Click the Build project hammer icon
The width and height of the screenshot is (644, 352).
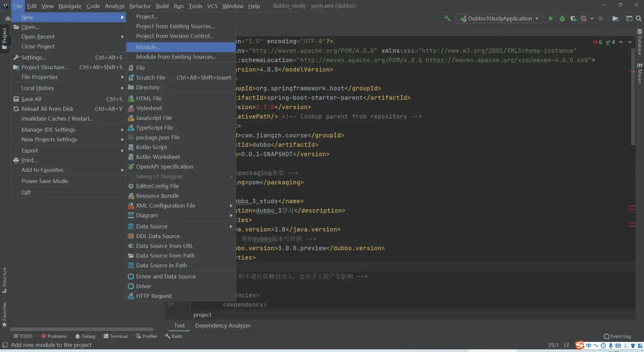[x=447, y=18]
